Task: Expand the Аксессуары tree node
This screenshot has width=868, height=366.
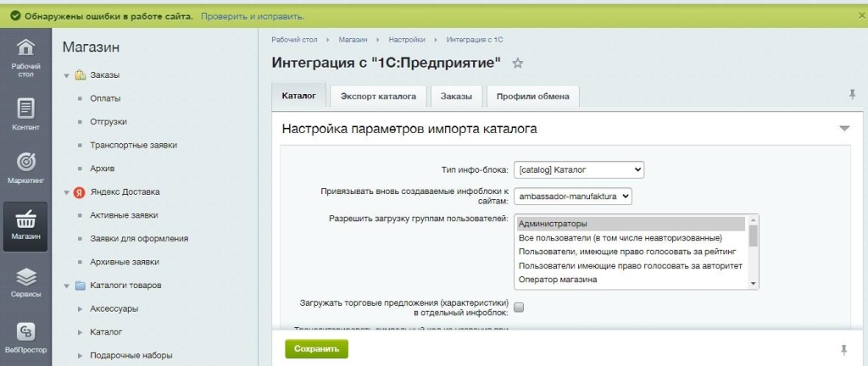Action: click(81, 309)
